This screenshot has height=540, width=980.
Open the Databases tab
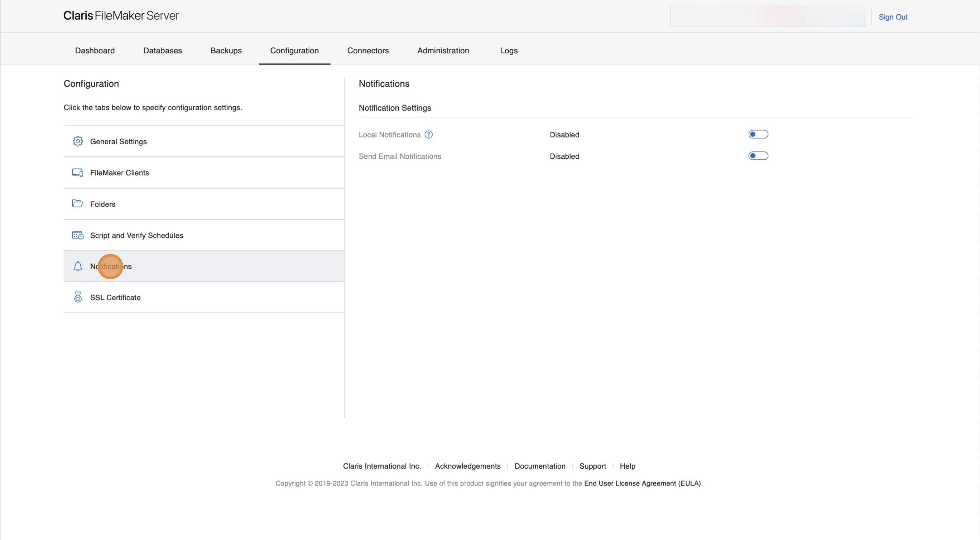(x=163, y=50)
